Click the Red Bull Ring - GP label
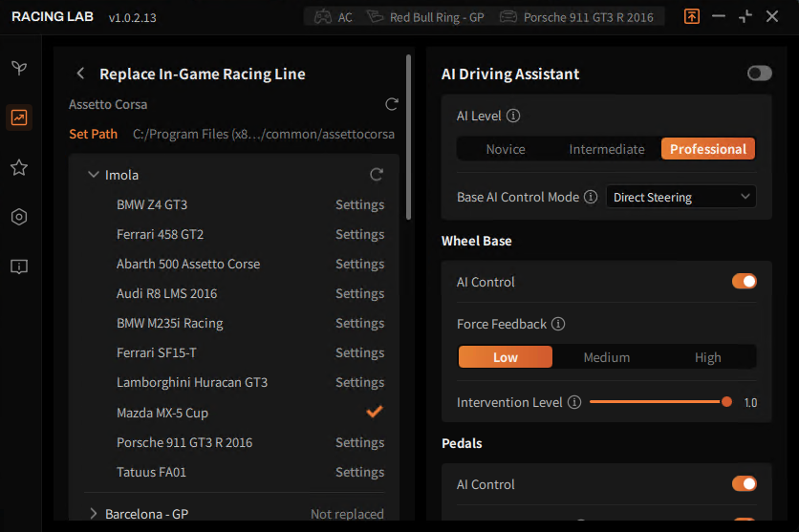 [x=437, y=17]
